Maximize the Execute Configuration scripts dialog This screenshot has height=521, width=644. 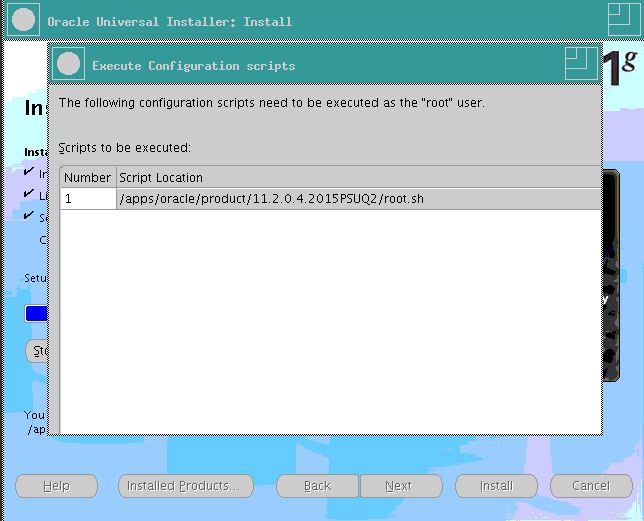pyautogui.click(x=581, y=64)
